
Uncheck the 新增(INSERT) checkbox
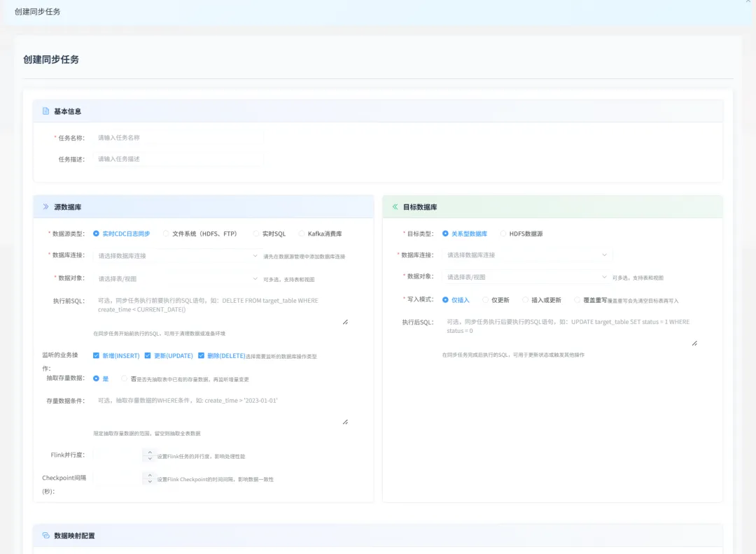point(97,355)
